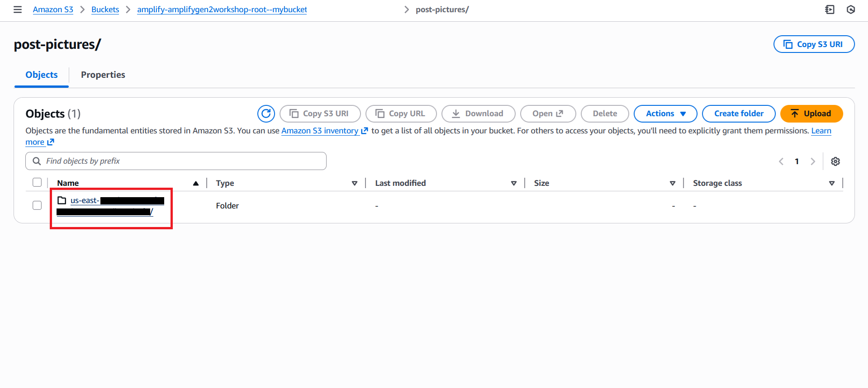This screenshot has width=868, height=388.
Task: Click the Download button
Action: [x=479, y=114]
